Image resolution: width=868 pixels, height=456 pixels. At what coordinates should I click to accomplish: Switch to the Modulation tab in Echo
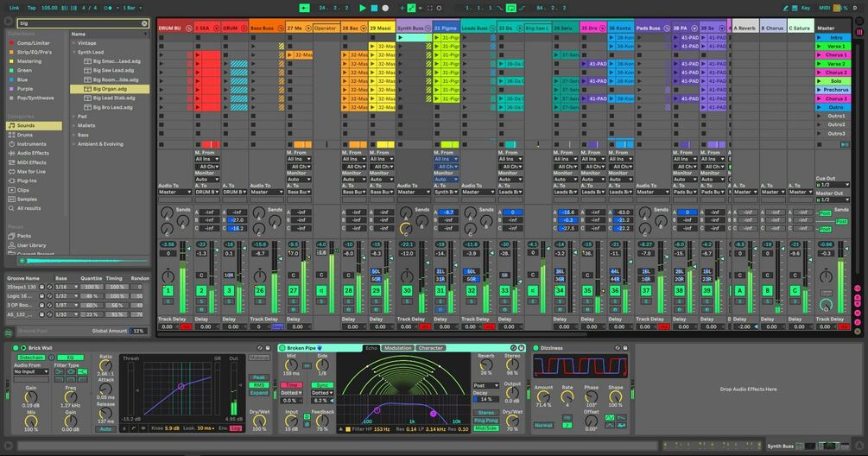tap(398, 348)
